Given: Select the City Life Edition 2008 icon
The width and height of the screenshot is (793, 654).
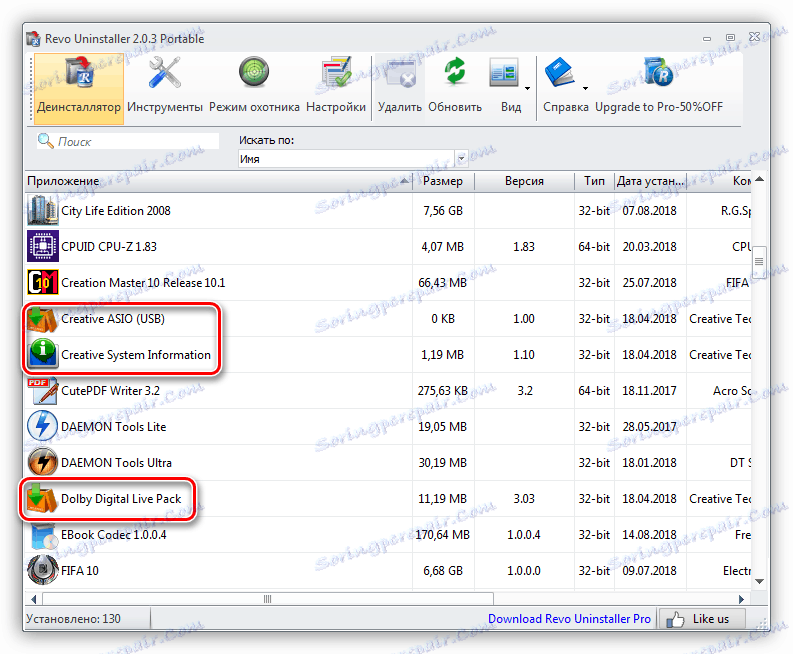Looking at the screenshot, I should (x=42, y=210).
